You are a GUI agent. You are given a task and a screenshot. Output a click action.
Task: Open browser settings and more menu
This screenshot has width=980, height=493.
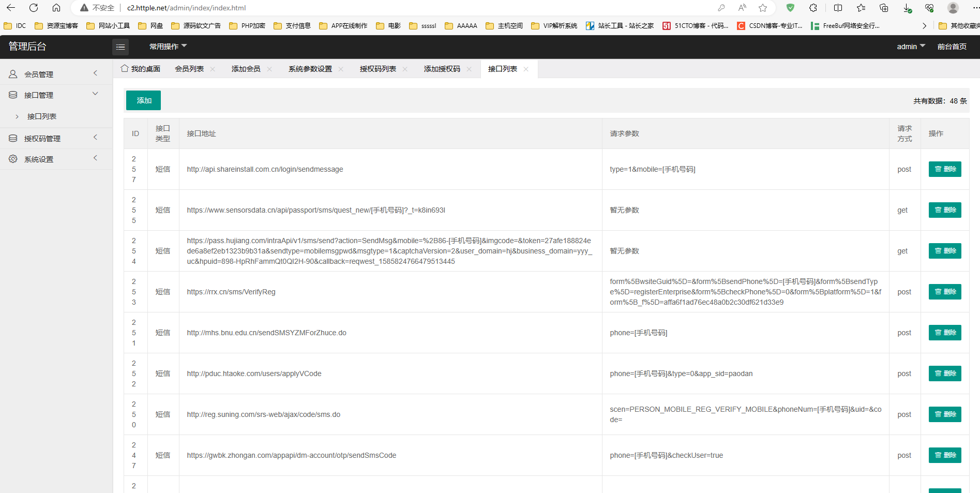tap(976, 8)
